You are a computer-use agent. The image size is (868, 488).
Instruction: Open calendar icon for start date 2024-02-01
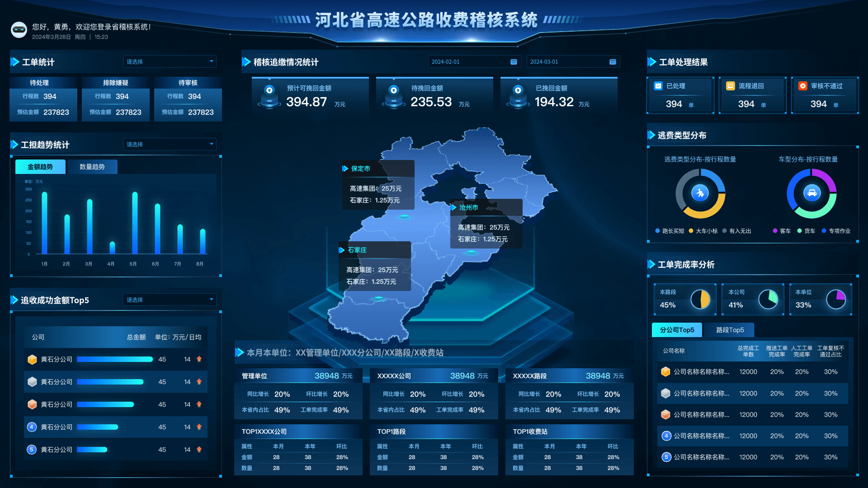pyautogui.click(x=514, y=62)
